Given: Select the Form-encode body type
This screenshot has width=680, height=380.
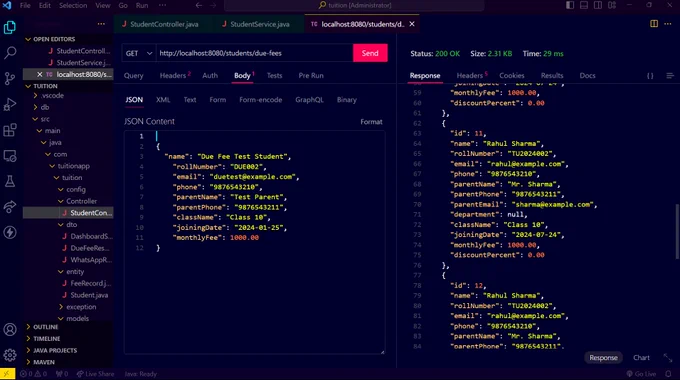Looking at the screenshot, I should coord(261,100).
